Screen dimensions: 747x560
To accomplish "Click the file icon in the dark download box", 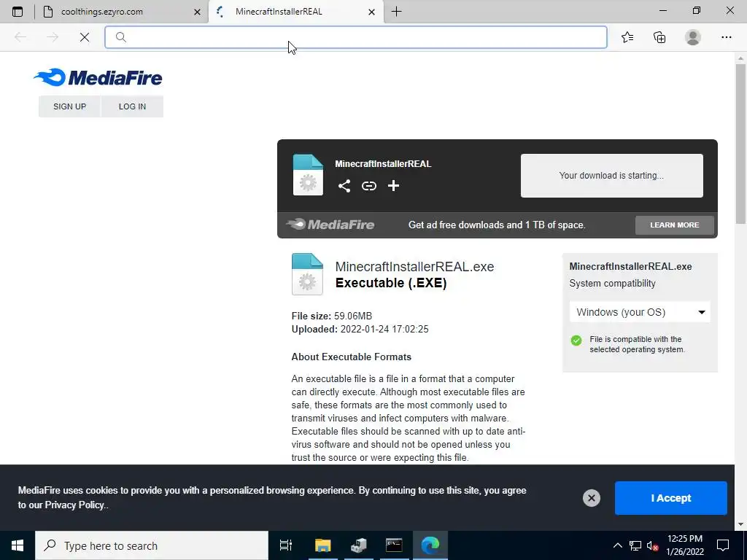I will pyautogui.click(x=308, y=175).
